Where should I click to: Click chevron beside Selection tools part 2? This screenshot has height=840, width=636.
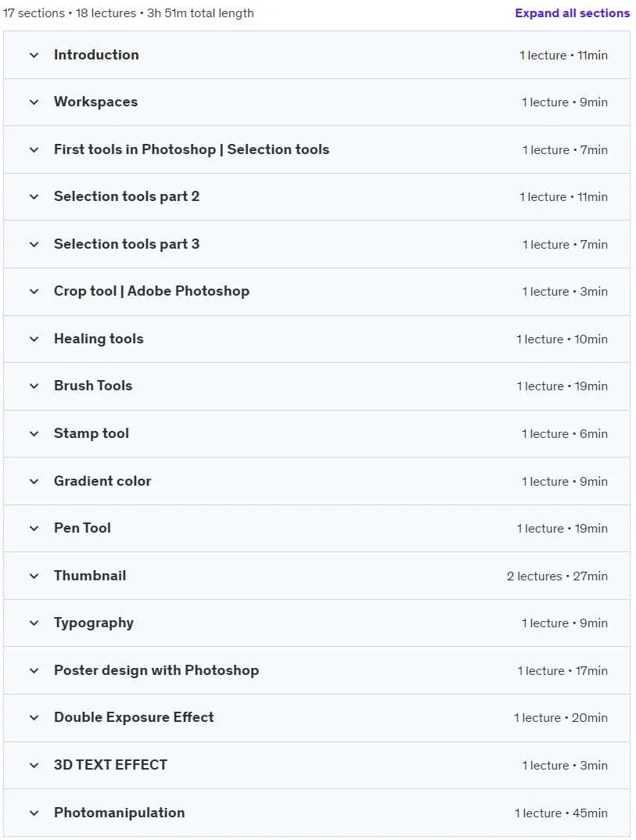(x=34, y=197)
